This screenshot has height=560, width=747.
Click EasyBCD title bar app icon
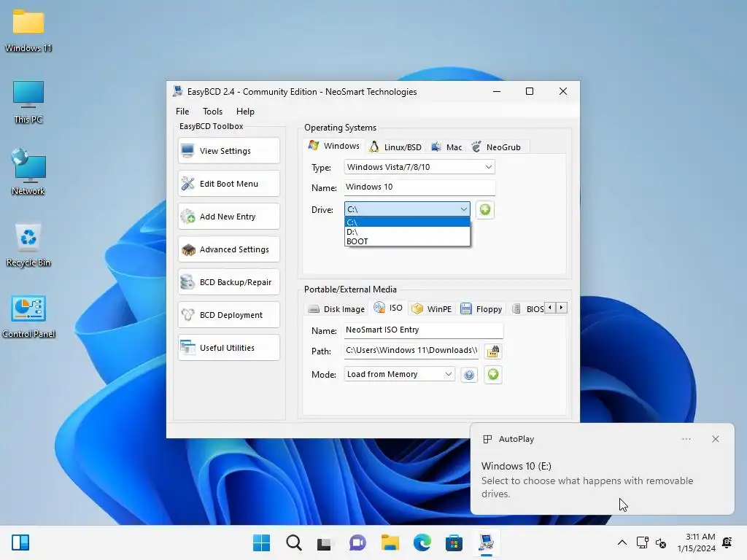pos(178,91)
